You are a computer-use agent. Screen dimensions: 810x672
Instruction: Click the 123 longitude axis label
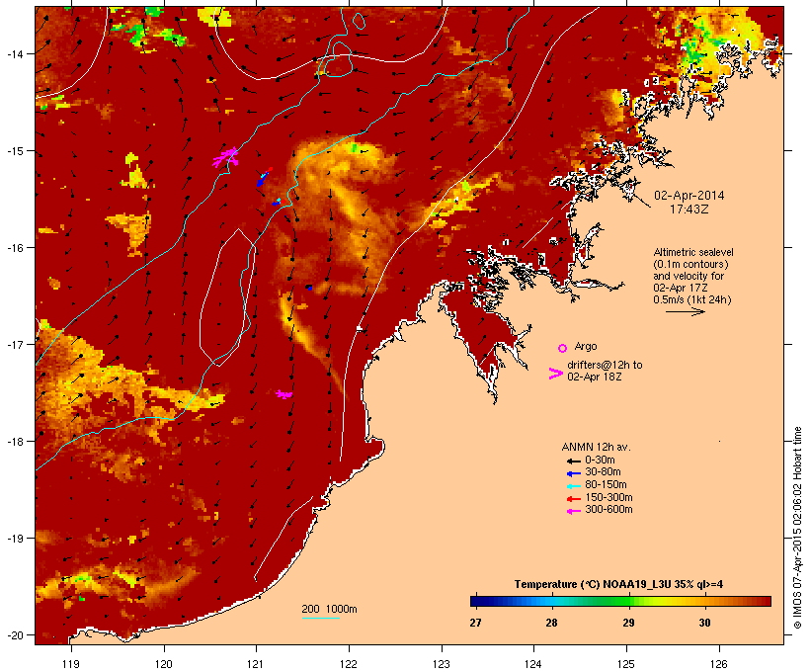tap(442, 664)
